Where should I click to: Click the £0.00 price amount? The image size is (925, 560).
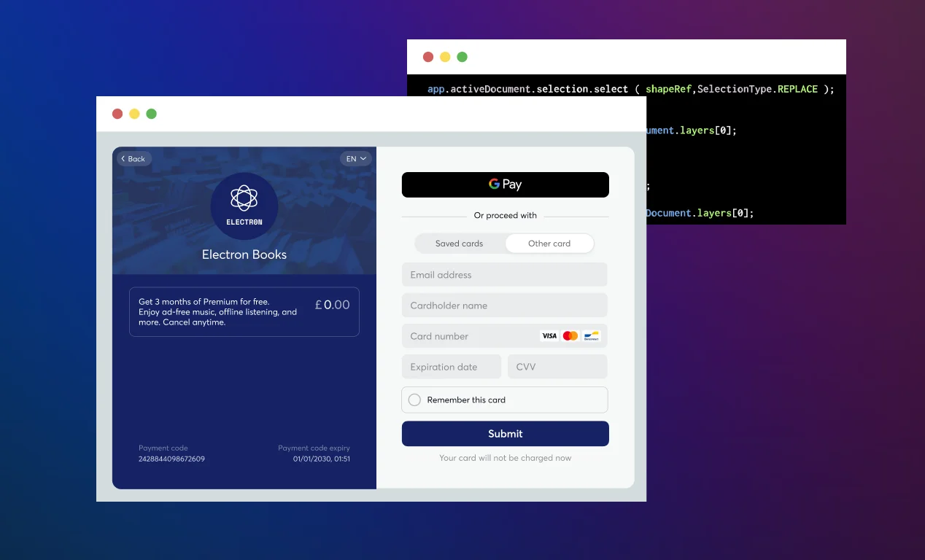click(x=333, y=305)
